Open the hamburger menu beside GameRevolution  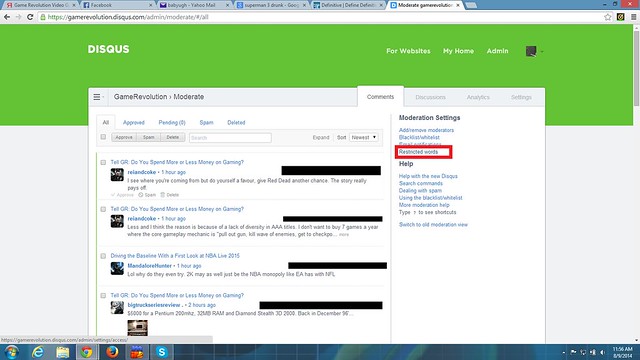(x=98, y=97)
